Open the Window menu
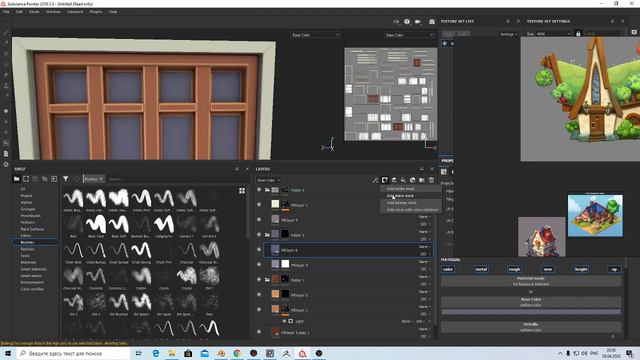 (x=53, y=12)
